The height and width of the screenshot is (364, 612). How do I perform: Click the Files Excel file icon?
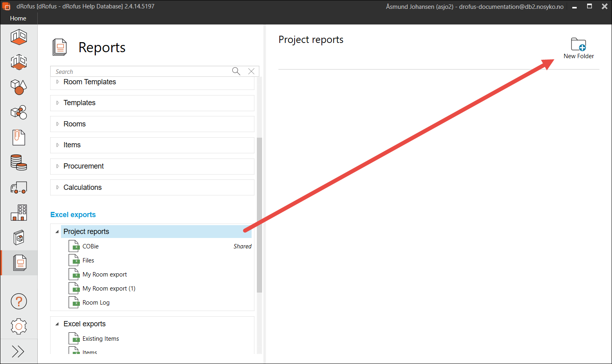[74, 260]
